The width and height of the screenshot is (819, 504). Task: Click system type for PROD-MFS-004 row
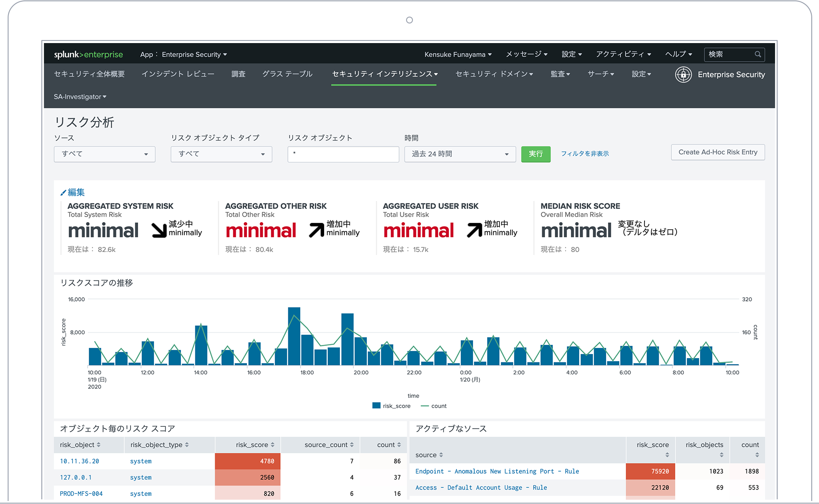141,494
